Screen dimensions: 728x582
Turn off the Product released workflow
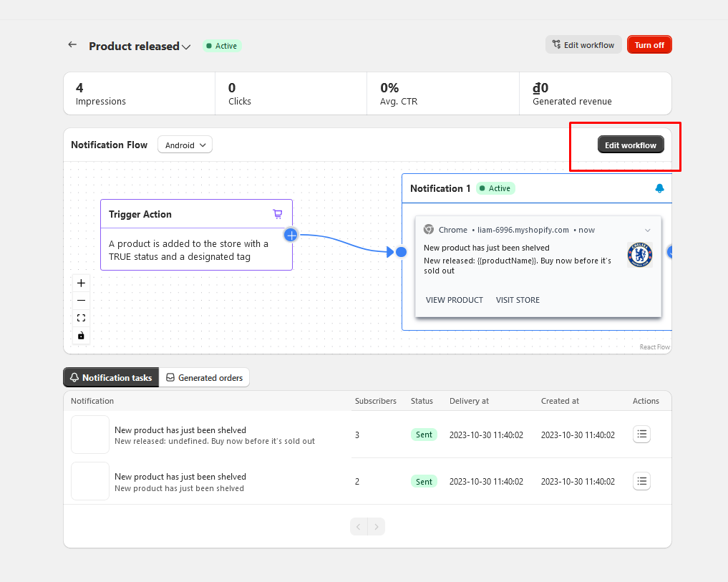click(x=649, y=45)
